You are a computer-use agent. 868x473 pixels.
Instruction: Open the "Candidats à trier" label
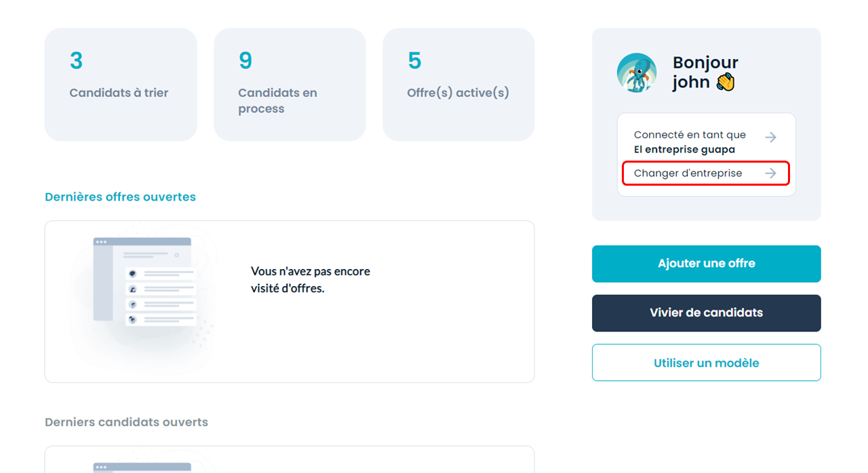click(x=119, y=93)
